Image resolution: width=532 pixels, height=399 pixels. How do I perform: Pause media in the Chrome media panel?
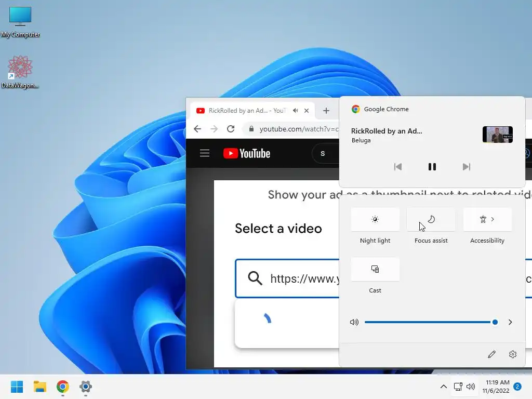pyautogui.click(x=432, y=167)
